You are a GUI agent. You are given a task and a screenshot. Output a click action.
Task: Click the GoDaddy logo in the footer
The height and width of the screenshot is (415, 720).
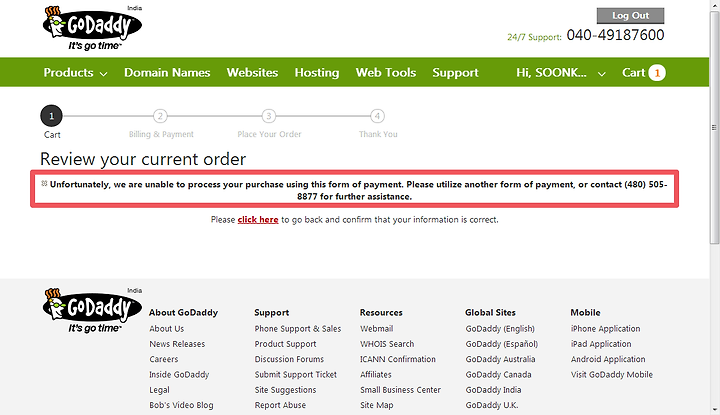(x=92, y=310)
